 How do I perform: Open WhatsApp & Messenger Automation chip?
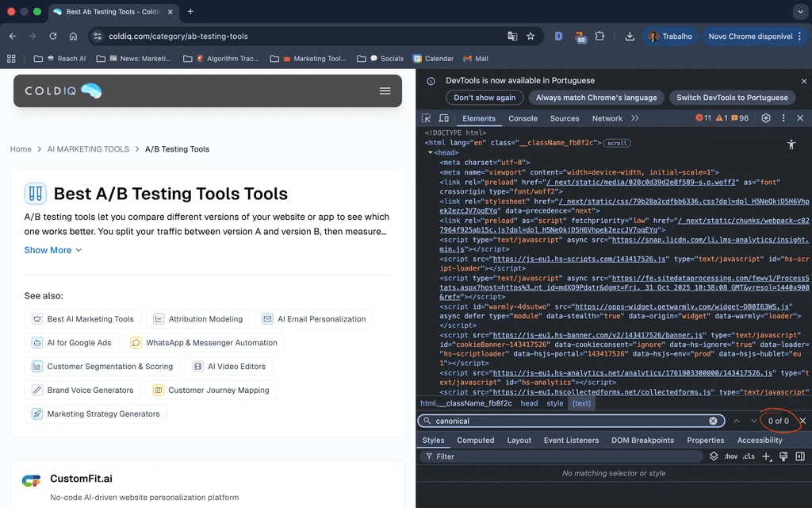[204, 343]
